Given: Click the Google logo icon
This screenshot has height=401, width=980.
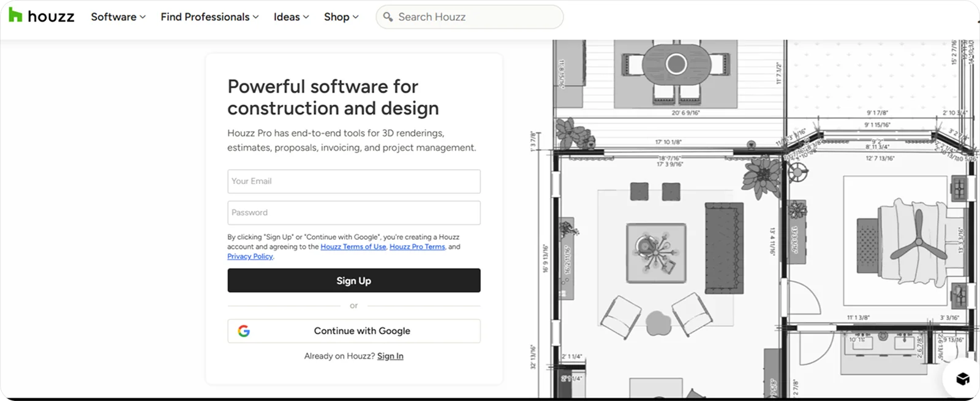Looking at the screenshot, I should (244, 331).
